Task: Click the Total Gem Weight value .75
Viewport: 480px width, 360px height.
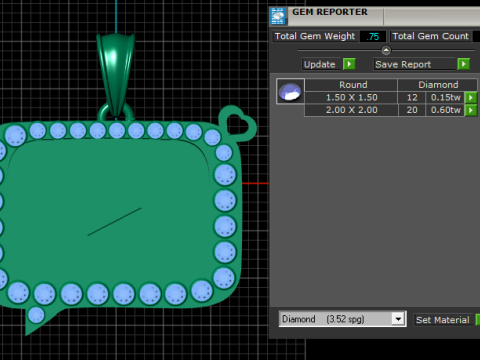Action: [373, 36]
